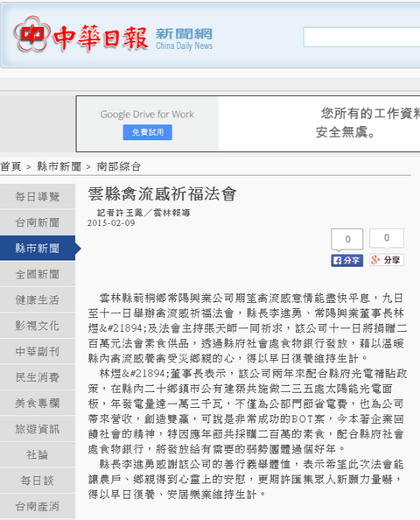Screen dimensions: 420x520
Task: Go to 首頁 breadcrumb link
Action: coord(11,166)
